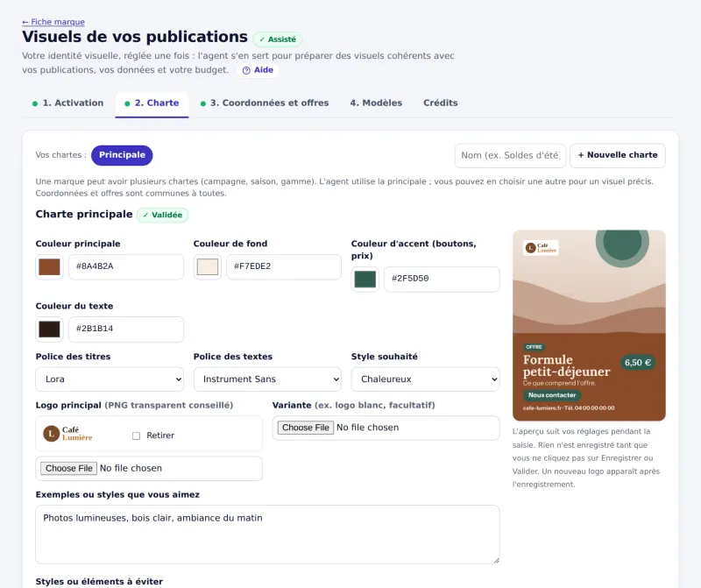Click the Formule petit-déjeuner title in preview
This screenshot has width=701, height=588.
[x=566, y=365]
